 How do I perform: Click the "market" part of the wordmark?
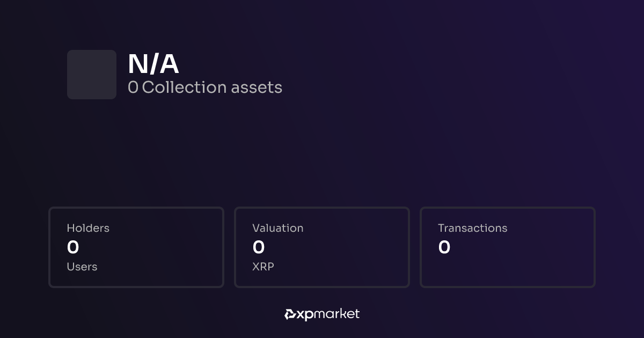pos(336,314)
